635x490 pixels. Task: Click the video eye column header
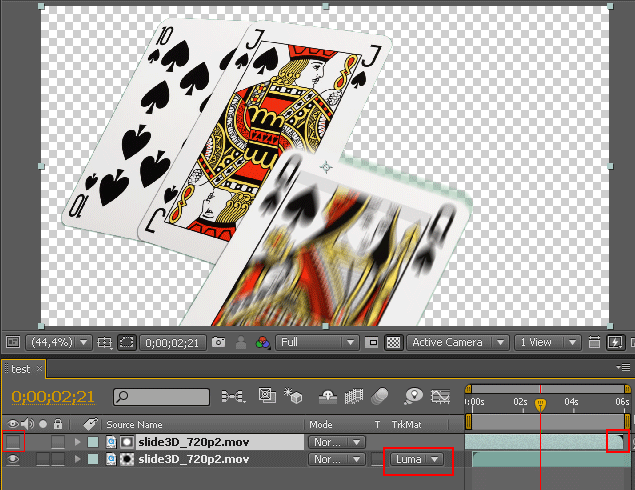click(13, 424)
